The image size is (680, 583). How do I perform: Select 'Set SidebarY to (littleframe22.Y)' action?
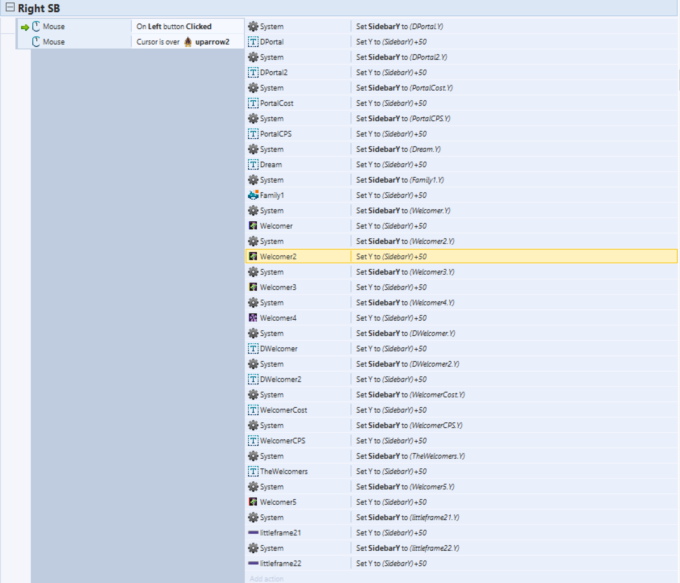[x=408, y=548]
